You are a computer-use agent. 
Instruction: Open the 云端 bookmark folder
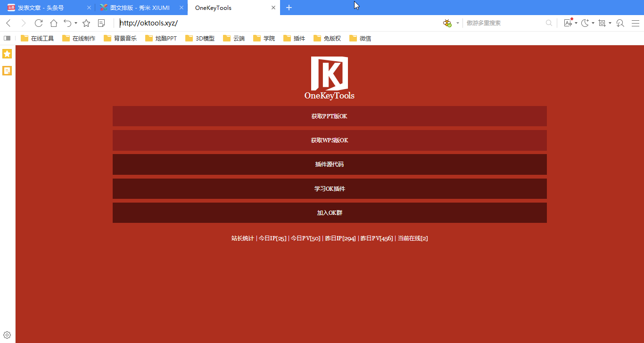[x=234, y=38]
